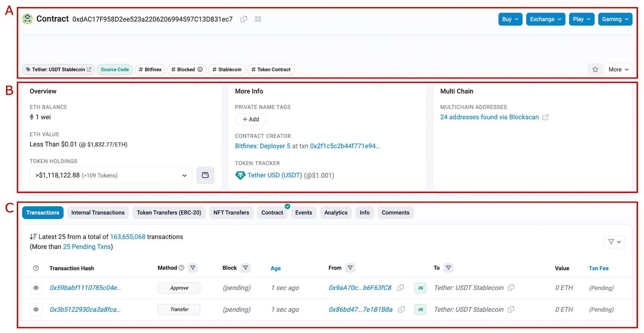644x333 pixels.
Task: Click the # Token Contract tag
Action: click(271, 70)
